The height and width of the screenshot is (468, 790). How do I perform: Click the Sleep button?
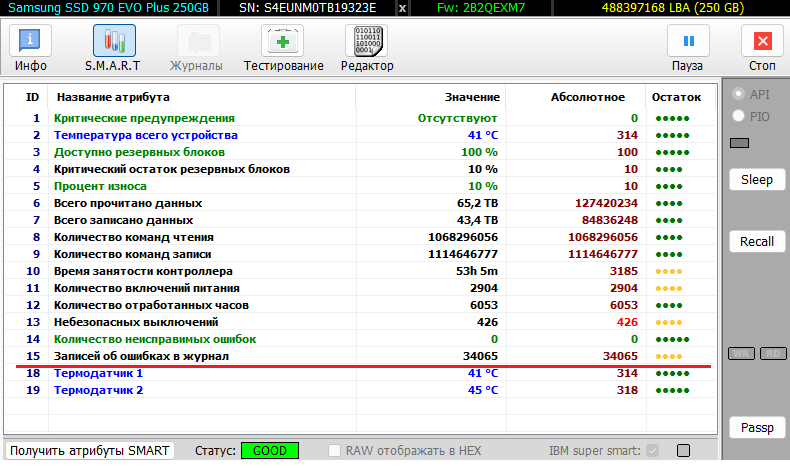tap(757, 180)
